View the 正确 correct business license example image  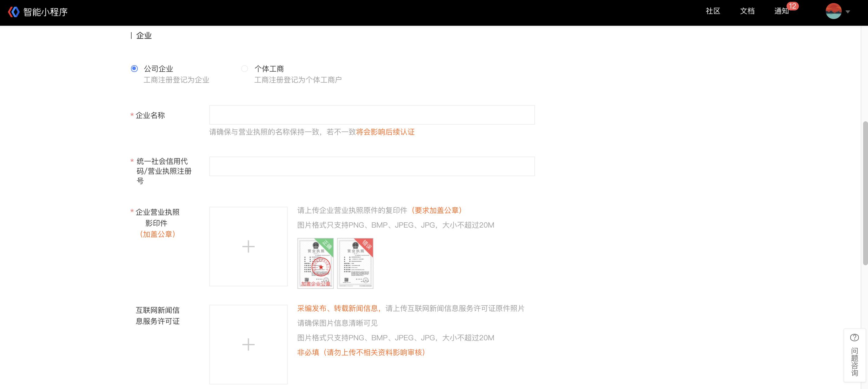(x=316, y=263)
